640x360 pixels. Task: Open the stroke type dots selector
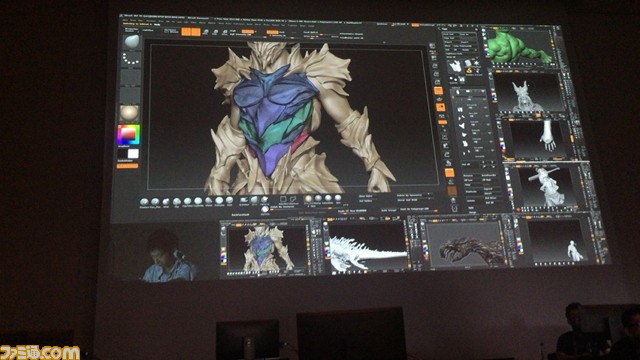pos(131,59)
